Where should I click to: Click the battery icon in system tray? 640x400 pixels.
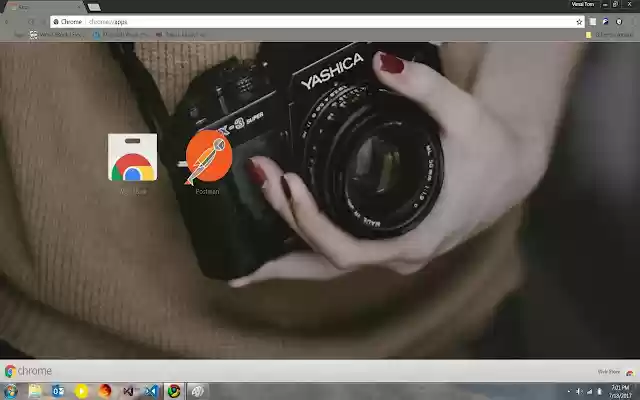(599, 392)
